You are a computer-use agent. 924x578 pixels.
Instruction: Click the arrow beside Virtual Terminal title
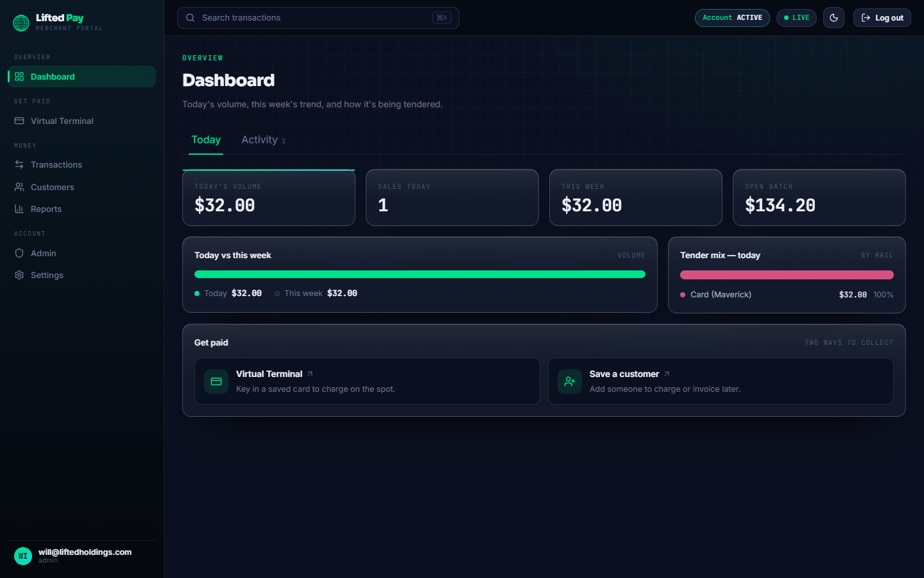click(x=310, y=374)
